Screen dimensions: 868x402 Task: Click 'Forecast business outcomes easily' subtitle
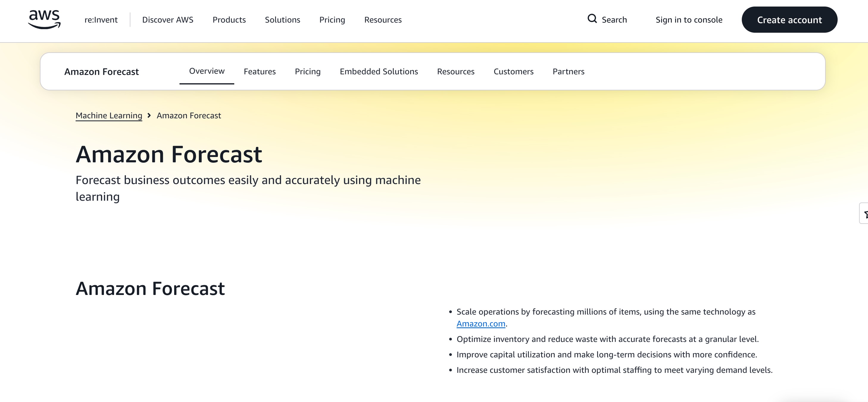[248, 188]
